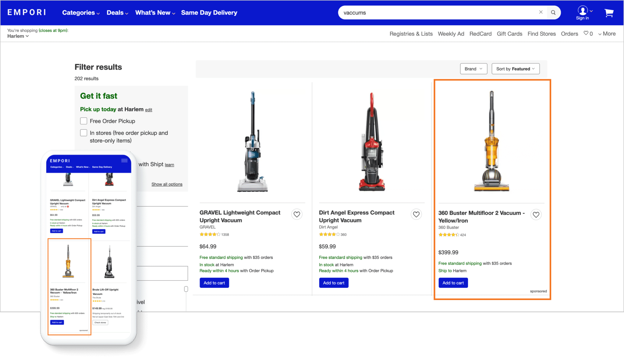
Task: Click star rating of Dirt Angel vacuum
Action: point(329,235)
